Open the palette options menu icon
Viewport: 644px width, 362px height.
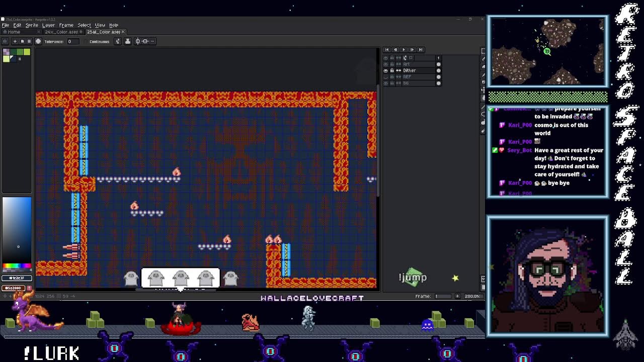(29, 41)
